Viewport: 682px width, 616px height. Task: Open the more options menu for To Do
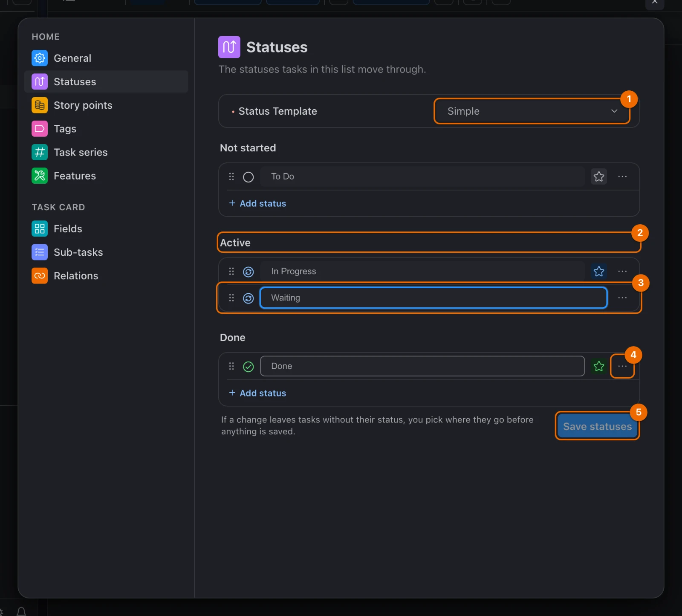coord(622,176)
